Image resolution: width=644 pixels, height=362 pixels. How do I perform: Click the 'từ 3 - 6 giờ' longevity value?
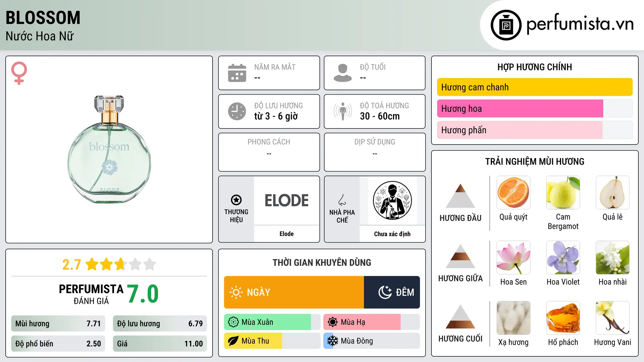(276, 116)
